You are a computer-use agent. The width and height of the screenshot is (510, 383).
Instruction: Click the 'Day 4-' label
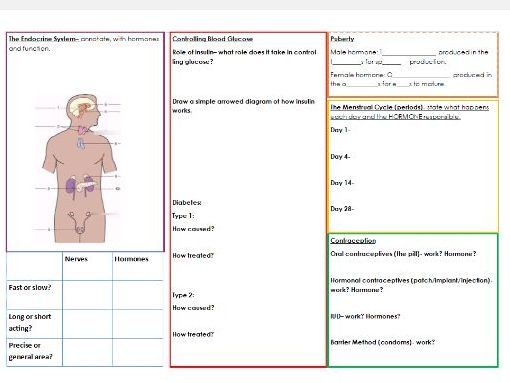[340, 156]
